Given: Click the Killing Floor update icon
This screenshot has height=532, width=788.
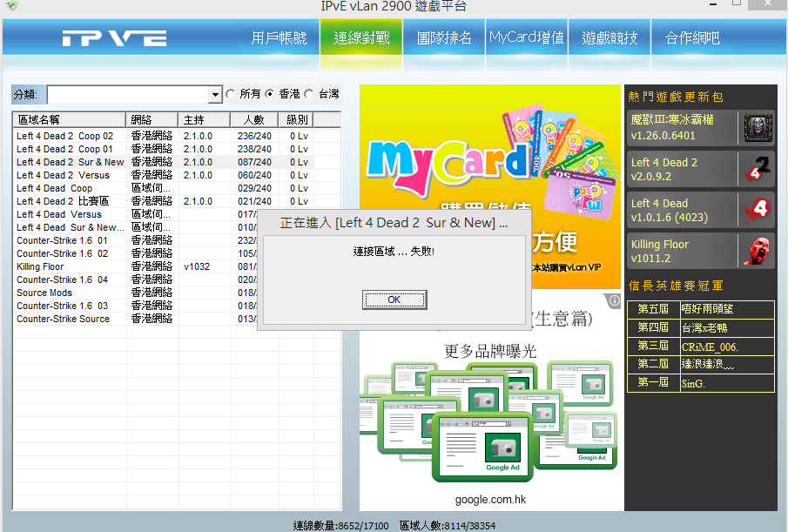Looking at the screenshot, I should [x=758, y=251].
